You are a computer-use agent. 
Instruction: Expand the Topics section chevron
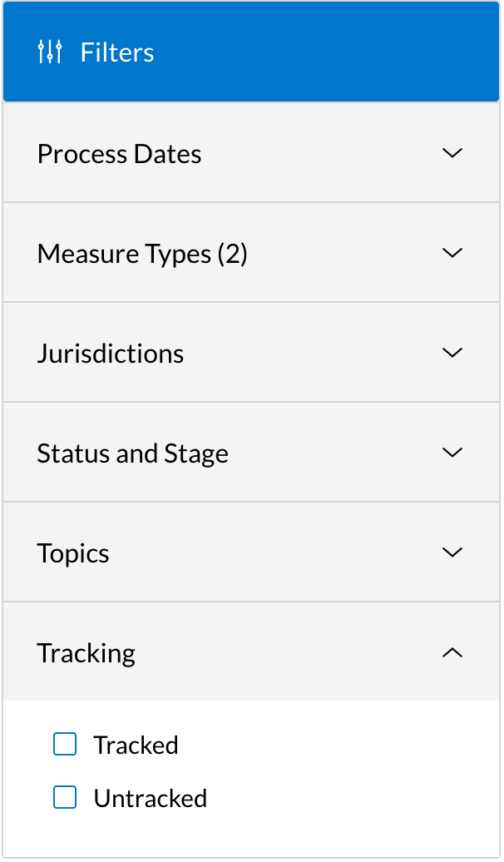pyautogui.click(x=452, y=552)
